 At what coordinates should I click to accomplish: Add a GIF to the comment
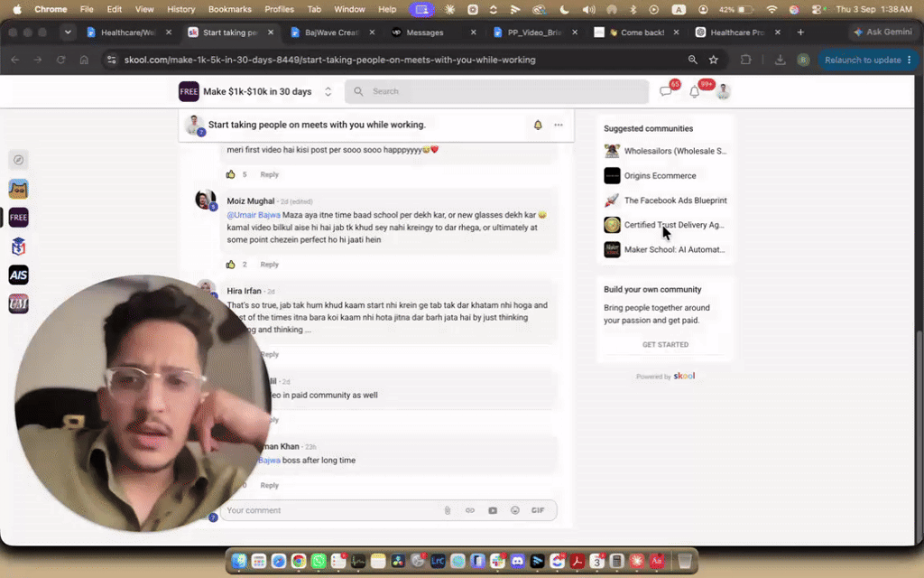point(538,510)
